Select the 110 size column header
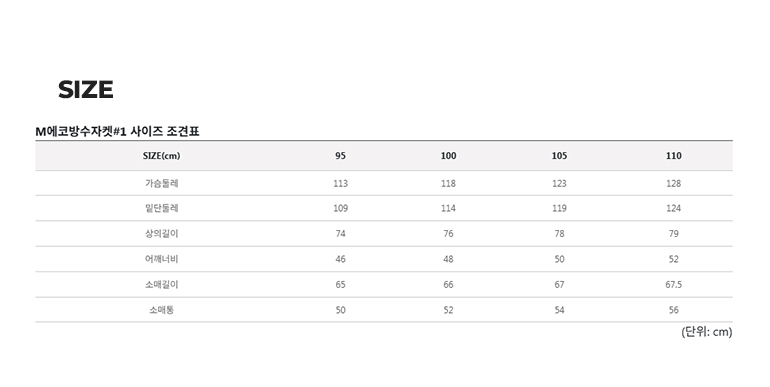The height and width of the screenshot is (387, 770). [674, 156]
